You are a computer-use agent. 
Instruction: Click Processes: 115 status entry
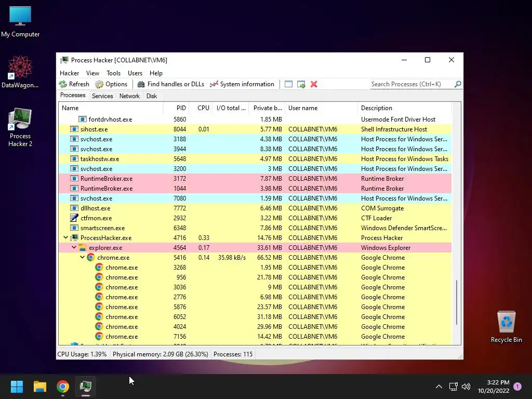[x=233, y=354]
